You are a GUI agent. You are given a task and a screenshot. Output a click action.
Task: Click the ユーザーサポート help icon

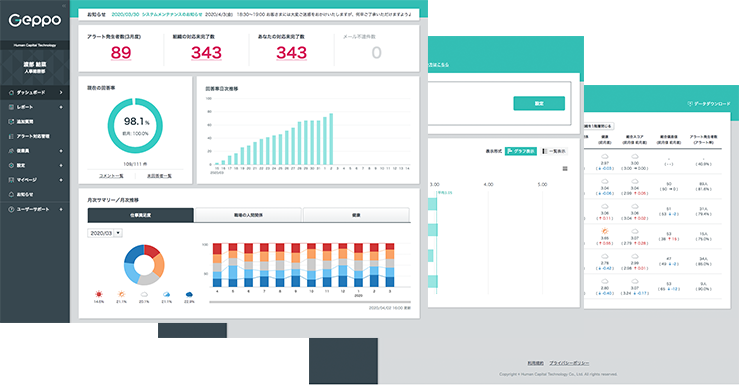coord(11,209)
